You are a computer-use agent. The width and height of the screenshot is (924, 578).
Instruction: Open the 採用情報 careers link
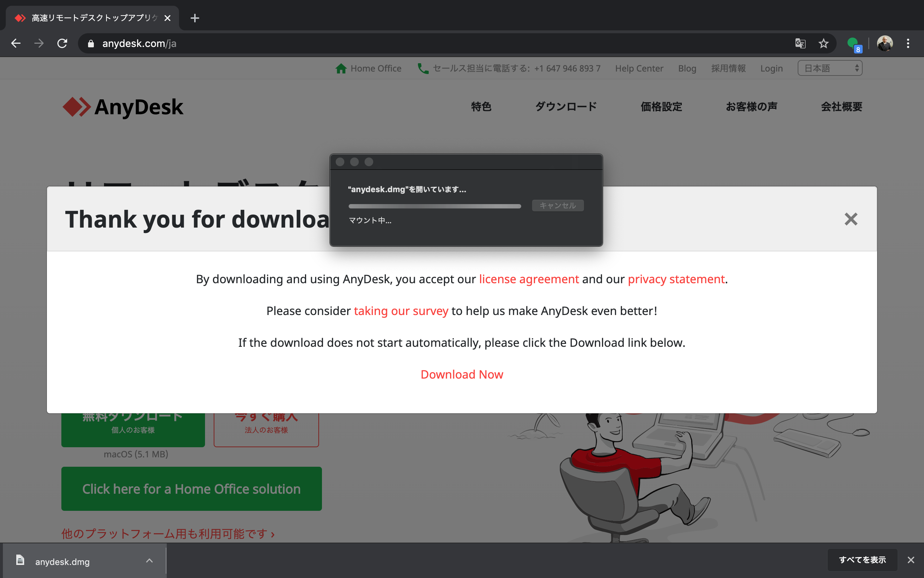pos(728,68)
